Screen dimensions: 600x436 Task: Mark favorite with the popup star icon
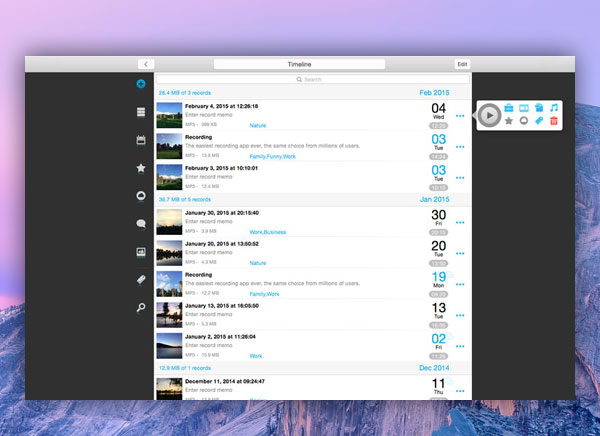[509, 121]
